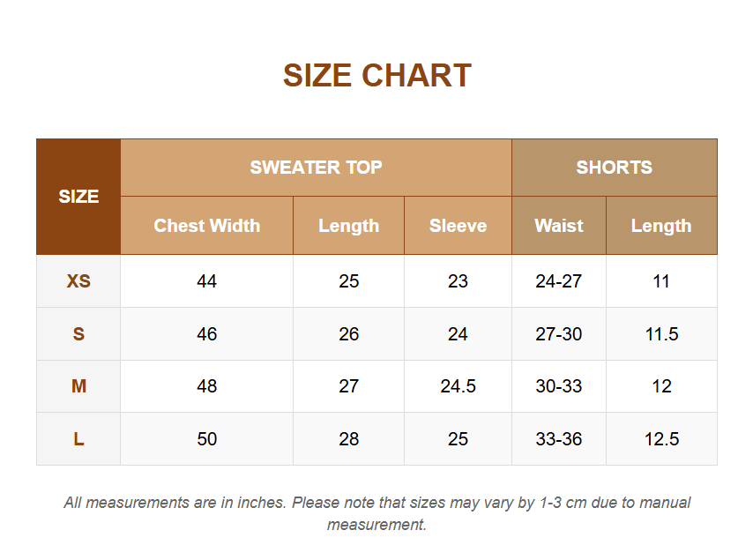Click the Chest Width column header
This screenshot has height=560, width=753.
pyautogui.click(x=207, y=226)
